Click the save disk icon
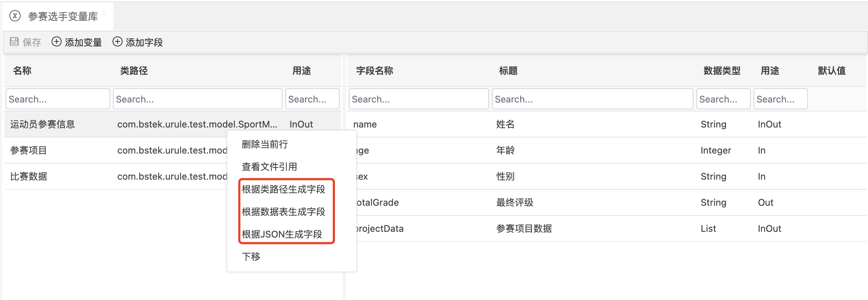The image size is (868, 300). 14,42
